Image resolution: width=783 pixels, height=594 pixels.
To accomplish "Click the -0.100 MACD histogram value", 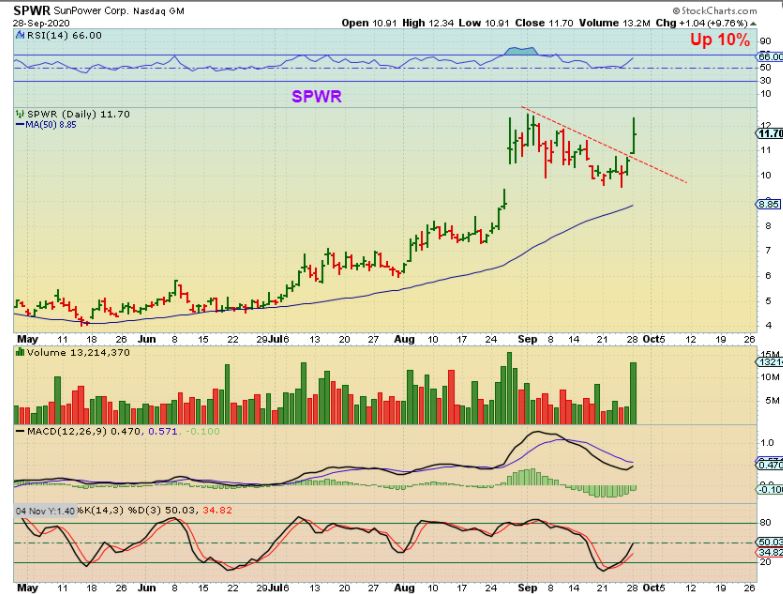I will click(202, 431).
